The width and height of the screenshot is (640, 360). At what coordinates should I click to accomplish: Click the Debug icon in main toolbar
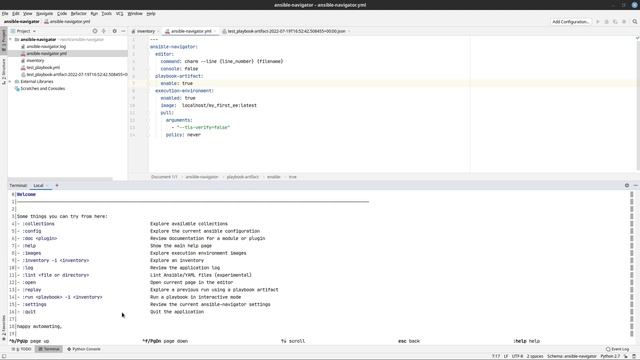607,22
